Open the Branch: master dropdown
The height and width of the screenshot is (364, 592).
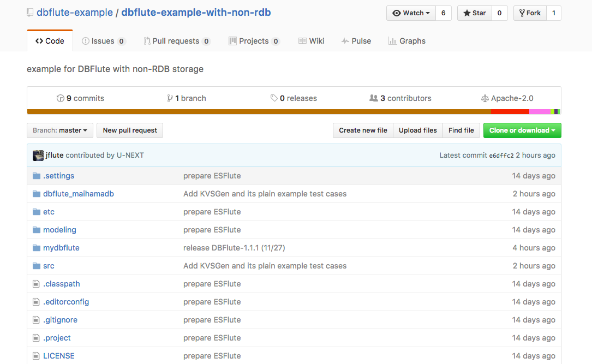pos(60,130)
